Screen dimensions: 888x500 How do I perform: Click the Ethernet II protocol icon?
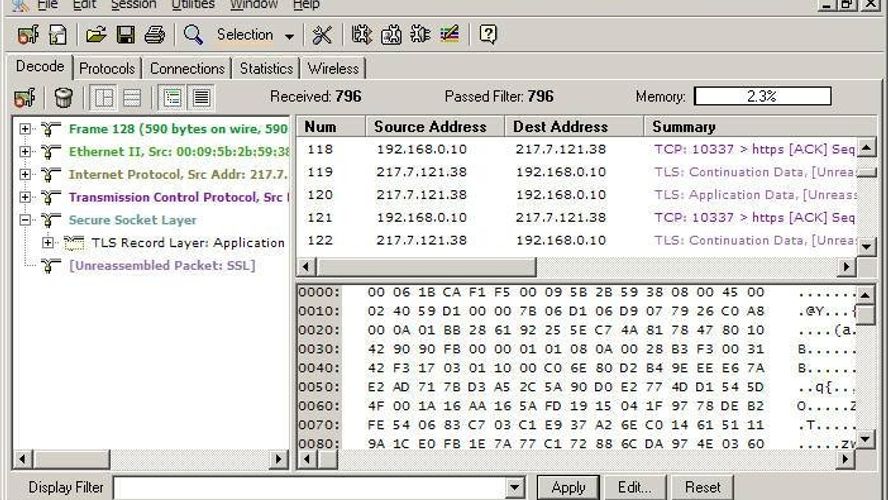50,152
